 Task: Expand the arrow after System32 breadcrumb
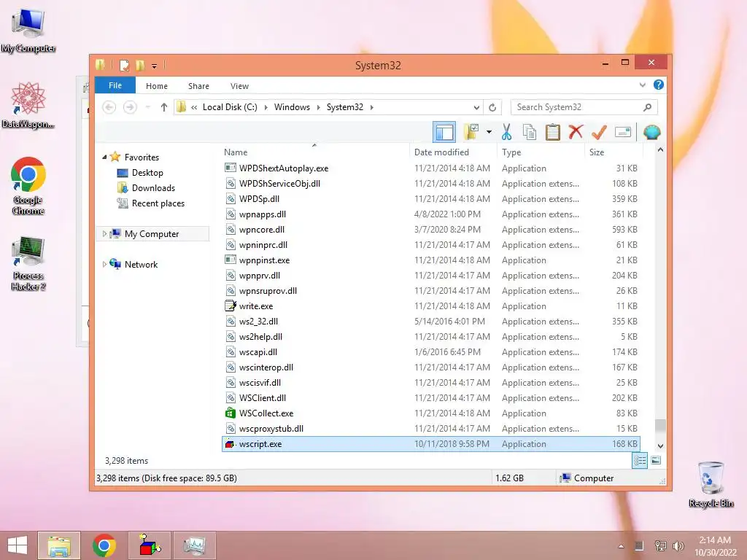click(371, 107)
